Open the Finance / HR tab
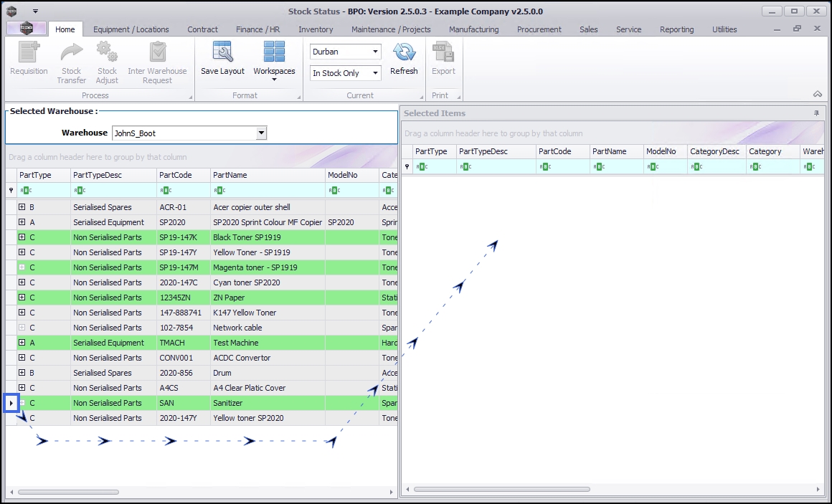Image resolution: width=832 pixels, height=504 pixels. [258, 29]
